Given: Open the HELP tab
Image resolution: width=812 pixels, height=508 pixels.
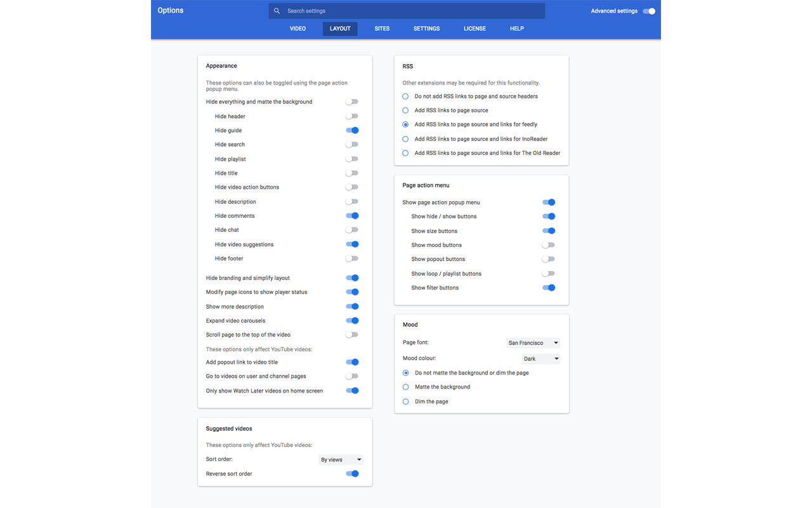Looking at the screenshot, I should [x=517, y=29].
